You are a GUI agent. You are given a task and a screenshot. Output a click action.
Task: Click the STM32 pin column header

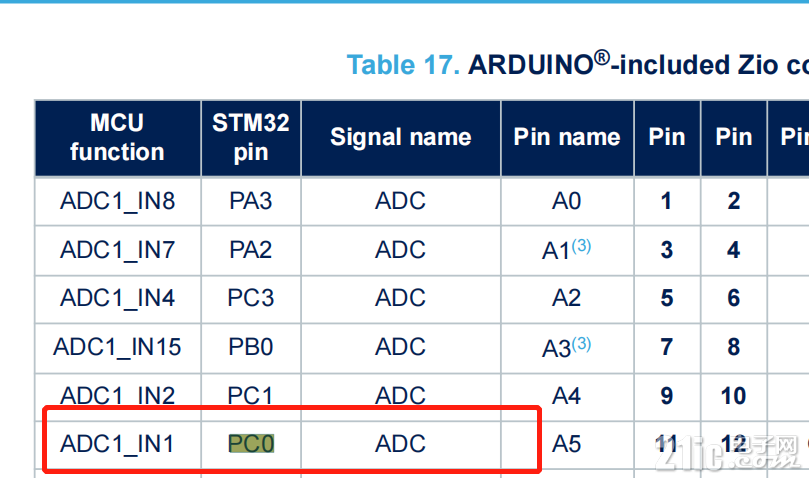click(251, 138)
